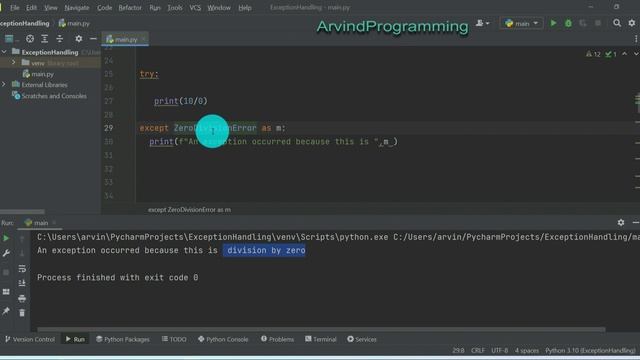
Task: Click Python 3.10 interpreter in status bar
Action: click(590, 350)
